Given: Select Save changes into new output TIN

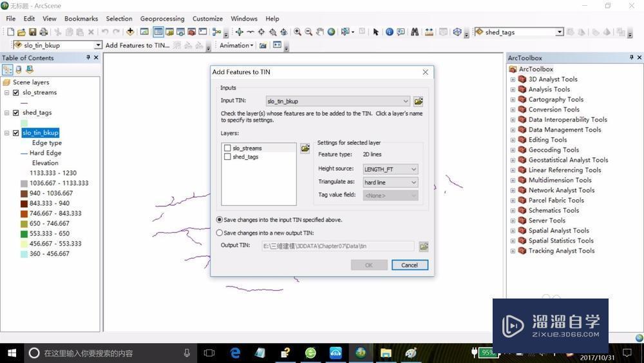Looking at the screenshot, I should [220, 233].
